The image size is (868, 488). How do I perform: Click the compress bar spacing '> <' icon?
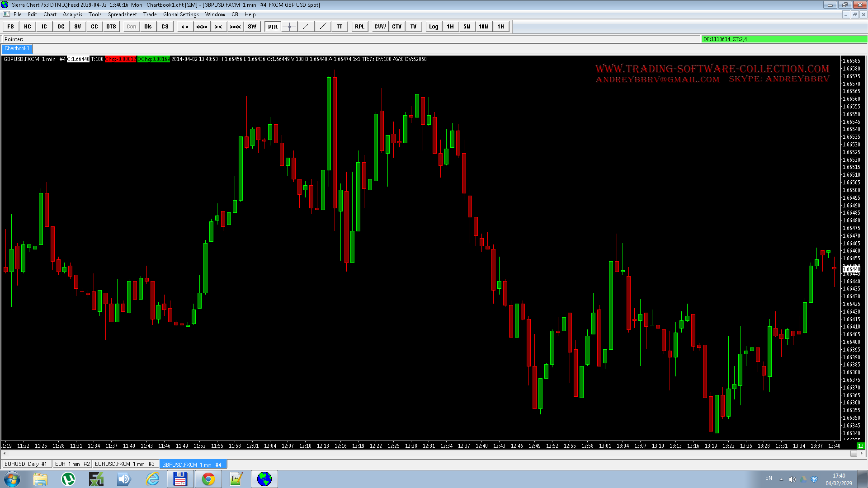click(x=218, y=27)
